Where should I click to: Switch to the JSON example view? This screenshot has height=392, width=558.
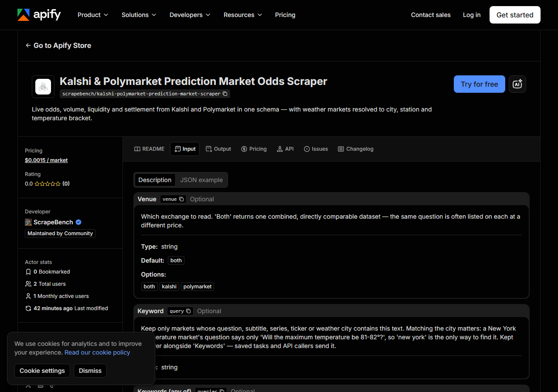click(201, 180)
